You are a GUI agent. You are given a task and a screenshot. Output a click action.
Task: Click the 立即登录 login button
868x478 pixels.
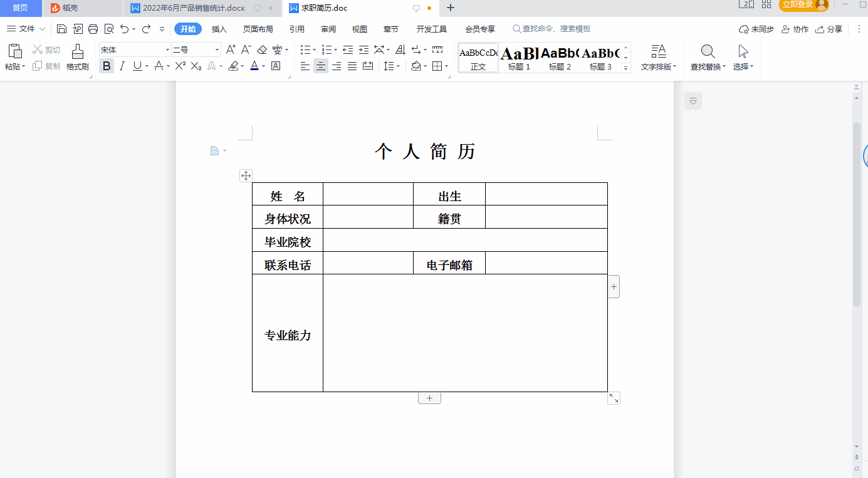pos(803,5)
